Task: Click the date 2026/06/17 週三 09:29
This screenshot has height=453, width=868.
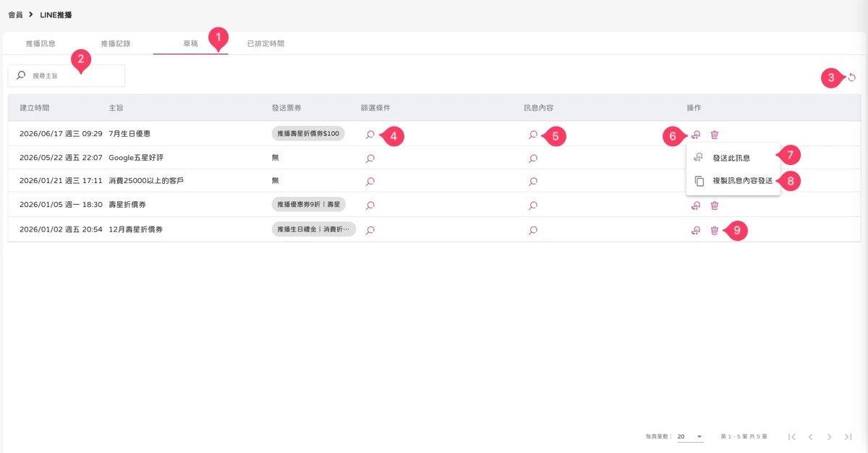Action: (61, 135)
